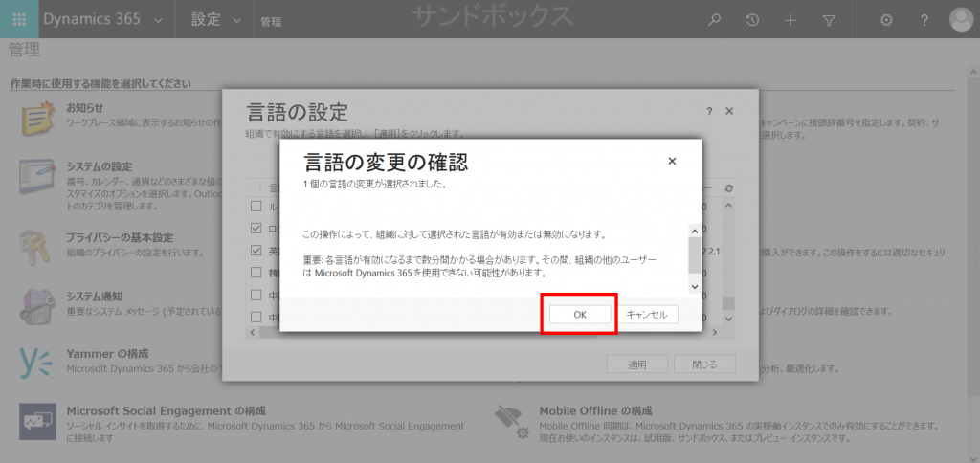Click refresh icon in language list header
This screenshot has width=980, height=463.
(x=729, y=187)
